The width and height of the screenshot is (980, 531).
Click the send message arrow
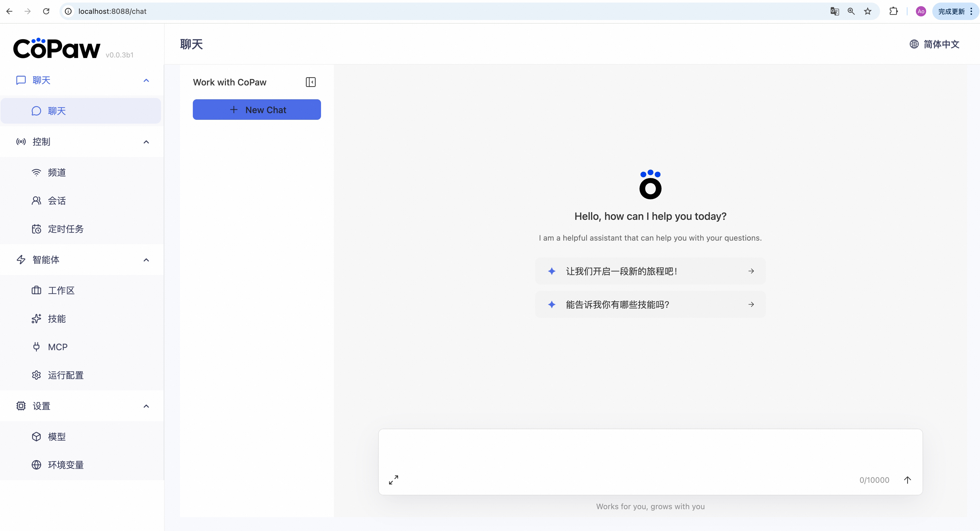point(908,480)
